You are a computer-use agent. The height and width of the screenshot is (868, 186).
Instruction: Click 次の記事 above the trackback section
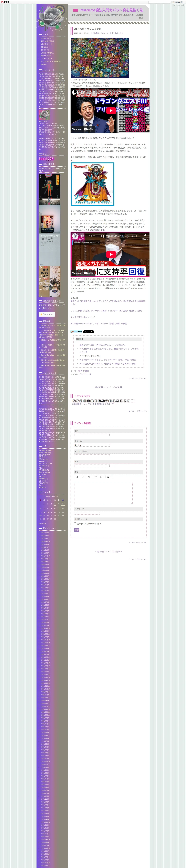118,387
